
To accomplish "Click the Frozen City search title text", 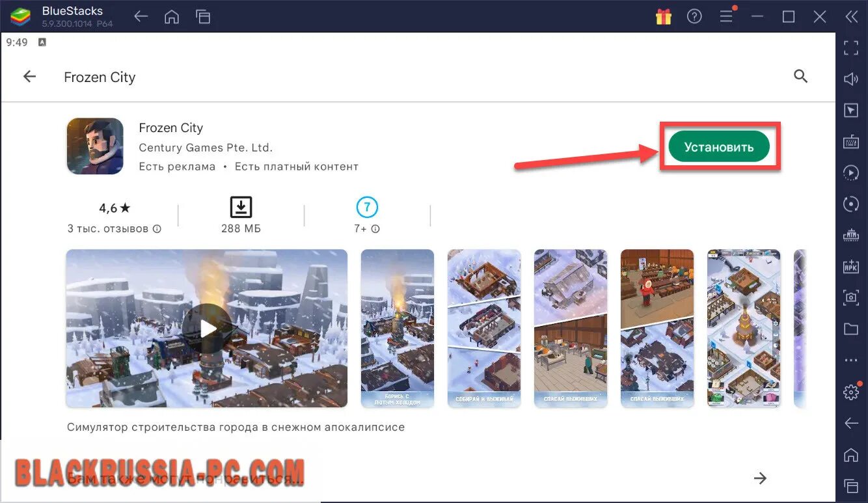I will point(100,77).
